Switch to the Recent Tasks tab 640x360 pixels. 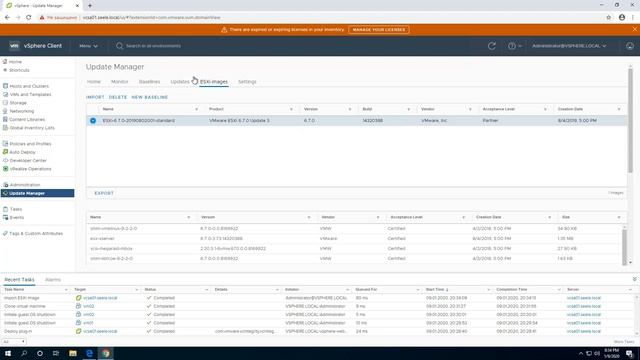point(19,280)
